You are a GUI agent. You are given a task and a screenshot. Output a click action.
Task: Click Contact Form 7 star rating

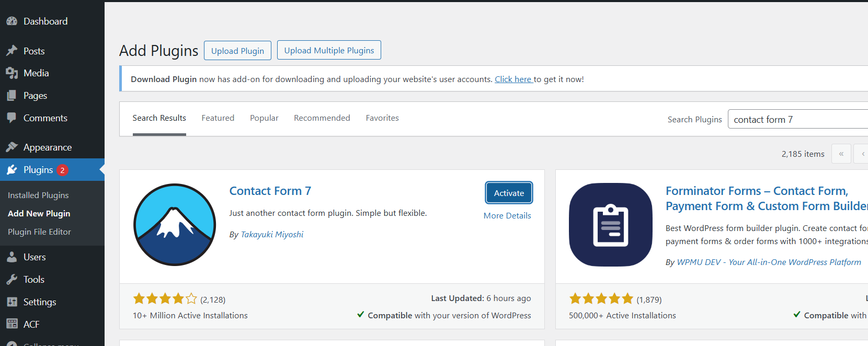tap(165, 299)
